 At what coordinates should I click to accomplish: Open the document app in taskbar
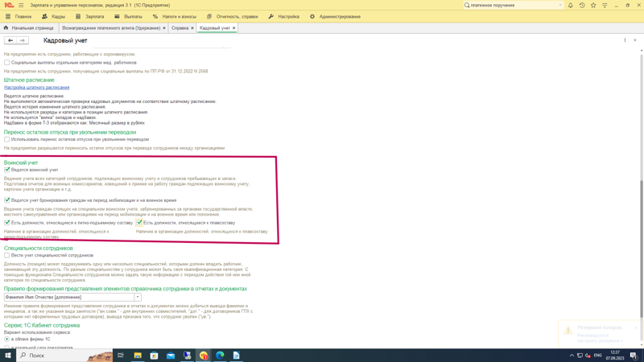click(x=236, y=356)
